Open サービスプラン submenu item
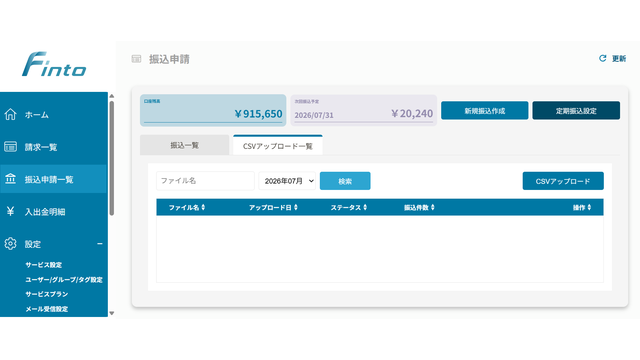 point(47,294)
